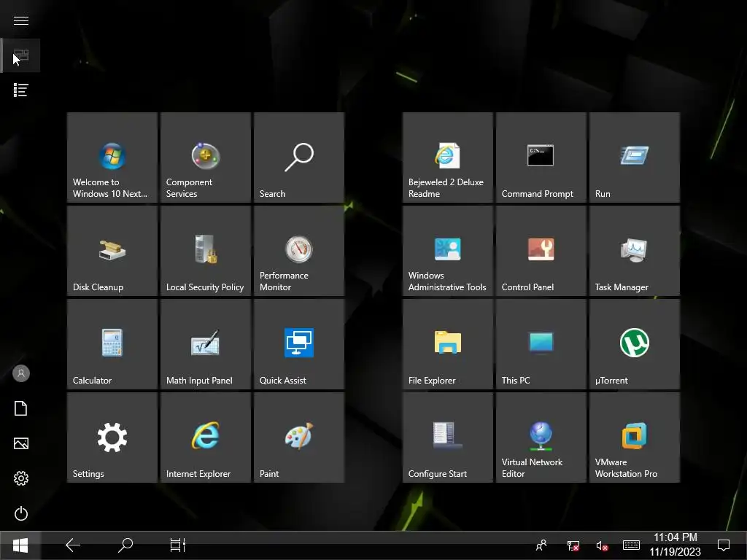The image size is (747, 560).
Task: Open the clock showing 11:04 PM
Action: (675, 545)
